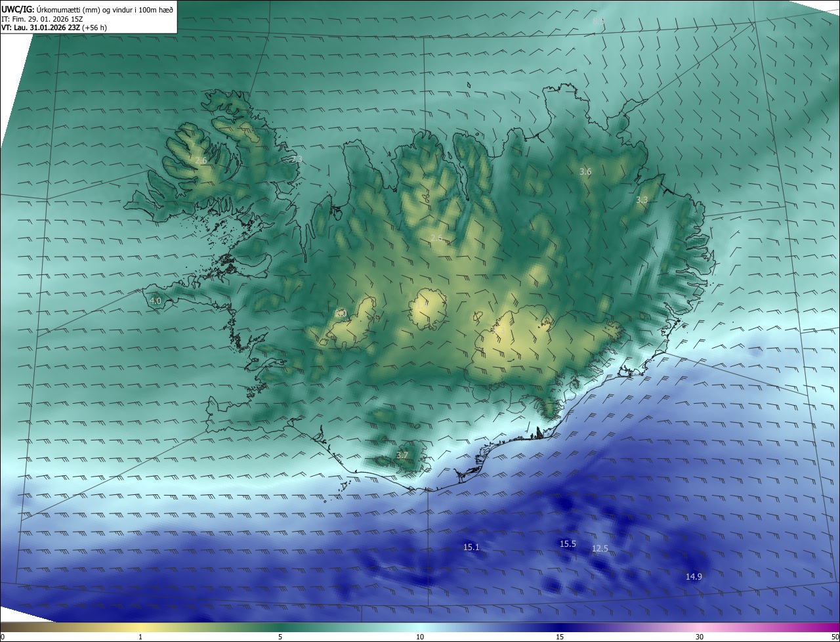The height and width of the screenshot is (642, 840).
Task: Click the 50 label on the color scale
Action: tap(835, 637)
